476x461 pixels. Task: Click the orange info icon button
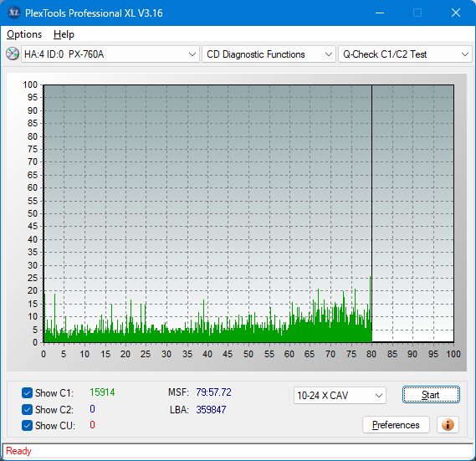[x=448, y=424]
